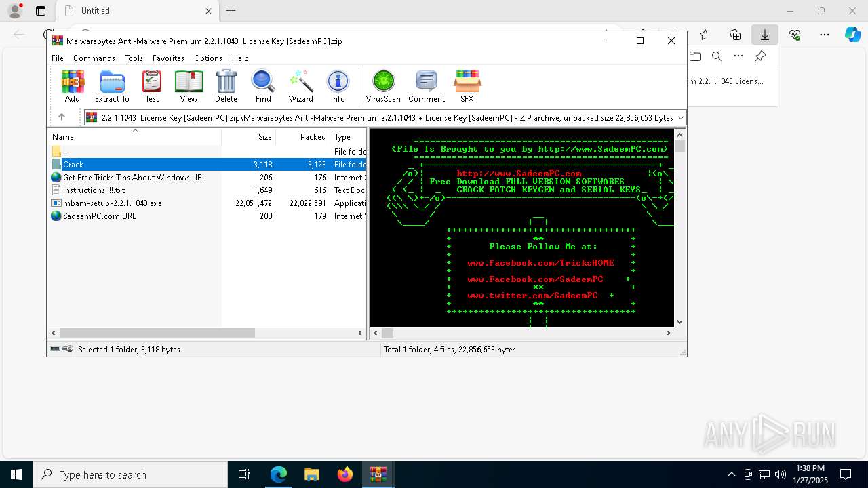Open the Help menu
Screen dimensions: 868x488
pyautogui.click(x=240, y=58)
